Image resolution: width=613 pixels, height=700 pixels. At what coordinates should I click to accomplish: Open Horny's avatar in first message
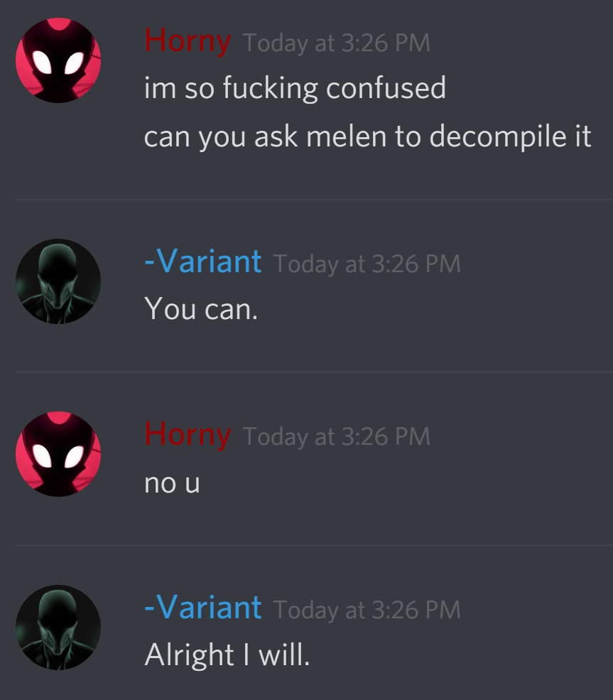[58, 60]
